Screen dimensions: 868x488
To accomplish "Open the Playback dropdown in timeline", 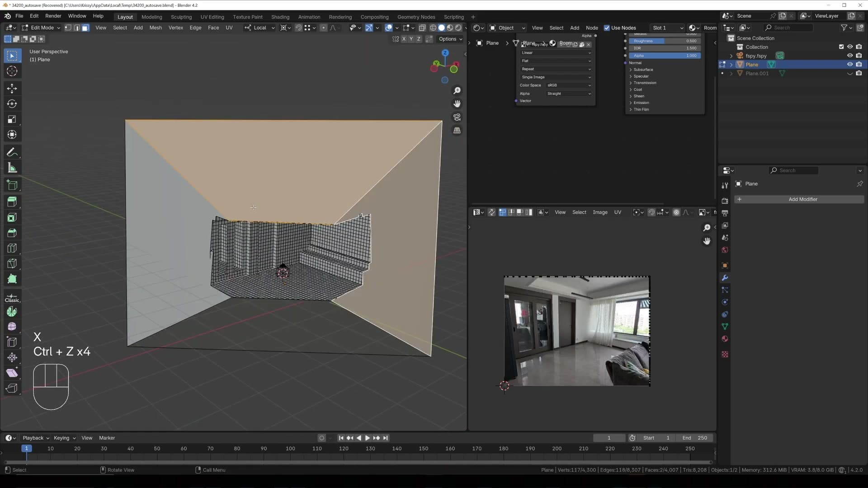I will [36, 438].
